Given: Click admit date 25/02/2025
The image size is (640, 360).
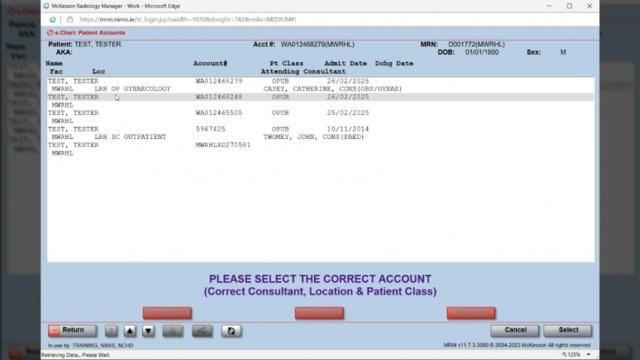Looking at the screenshot, I should tap(348, 113).
